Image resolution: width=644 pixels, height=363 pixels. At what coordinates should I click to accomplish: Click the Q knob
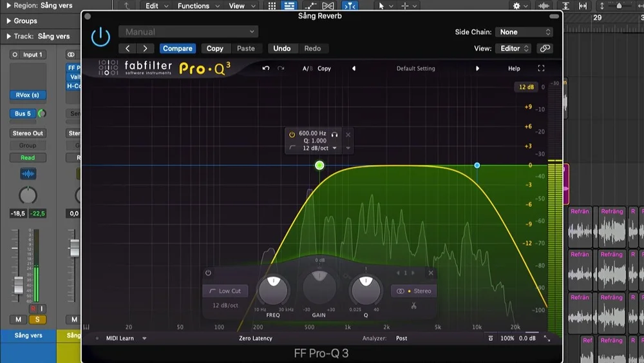pyautogui.click(x=366, y=289)
